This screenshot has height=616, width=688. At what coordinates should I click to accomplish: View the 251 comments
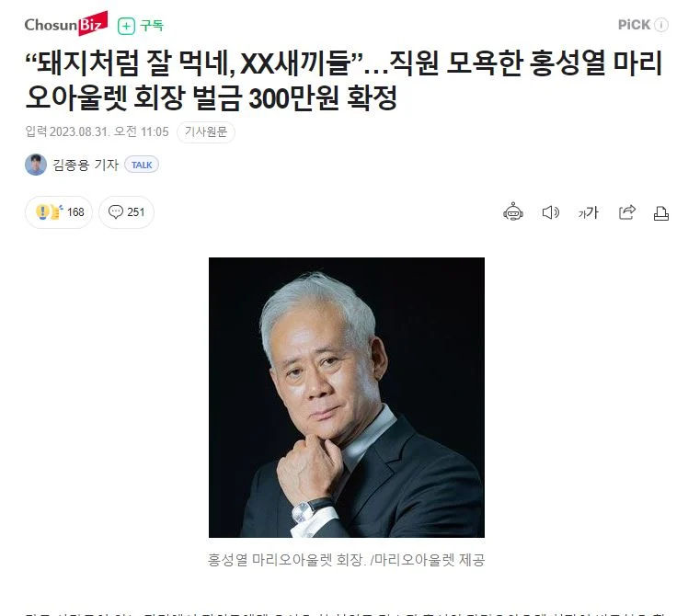click(x=126, y=212)
